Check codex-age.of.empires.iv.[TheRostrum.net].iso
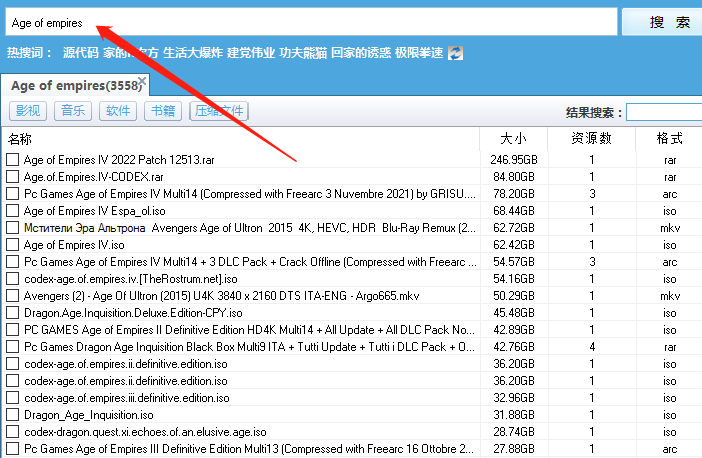Image resolution: width=702 pixels, height=458 pixels. (x=13, y=278)
